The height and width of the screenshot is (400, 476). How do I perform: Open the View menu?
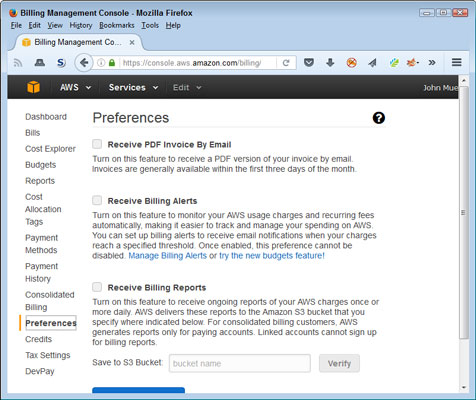click(x=55, y=25)
